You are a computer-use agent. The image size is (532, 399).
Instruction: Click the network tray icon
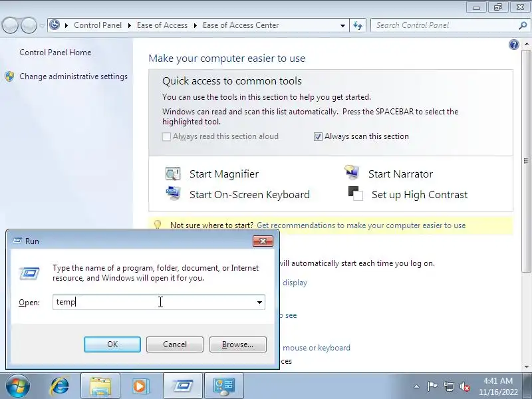pos(449,386)
